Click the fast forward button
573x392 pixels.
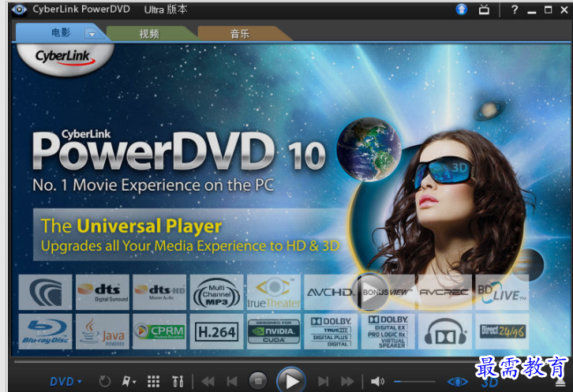pos(347,382)
